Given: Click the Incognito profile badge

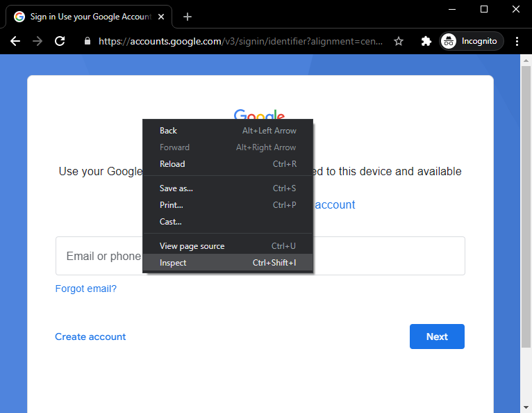Looking at the screenshot, I should 472,41.
